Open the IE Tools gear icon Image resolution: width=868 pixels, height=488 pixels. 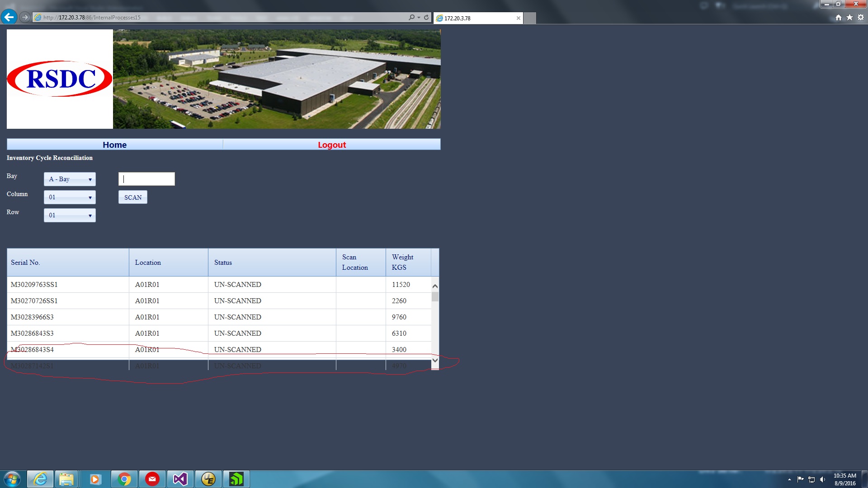coord(861,17)
